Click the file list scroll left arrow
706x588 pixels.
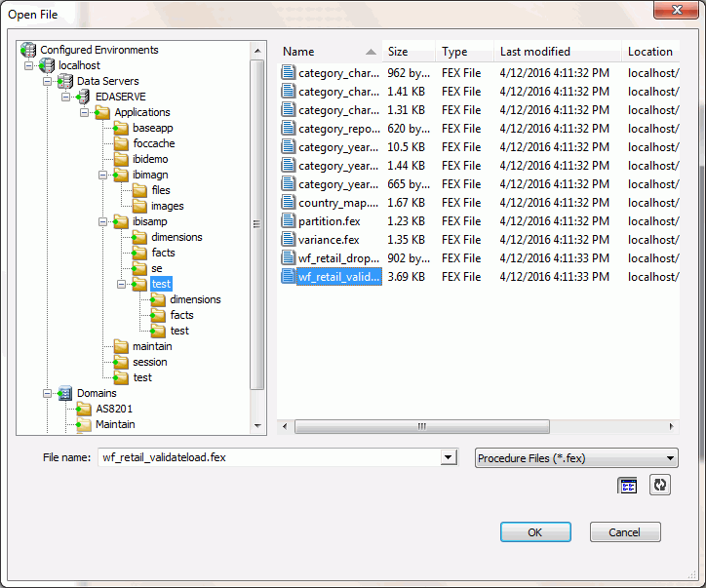(285, 426)
